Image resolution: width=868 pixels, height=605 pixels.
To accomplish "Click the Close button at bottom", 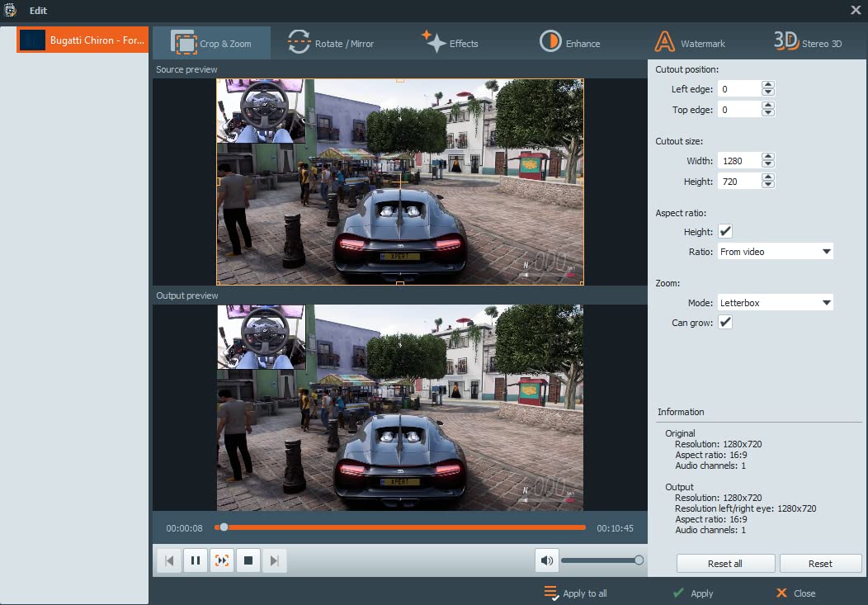I will (x=796, y=593).
